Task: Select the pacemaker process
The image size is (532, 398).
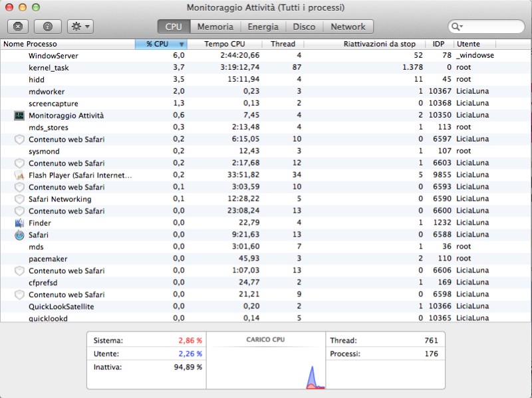Action: 265,258
